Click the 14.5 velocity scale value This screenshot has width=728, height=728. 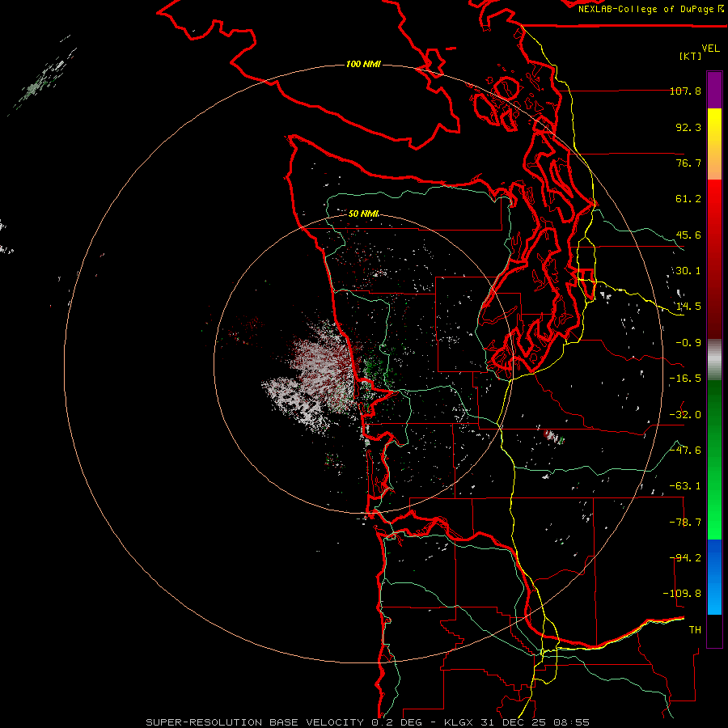(x=688, y=307)
